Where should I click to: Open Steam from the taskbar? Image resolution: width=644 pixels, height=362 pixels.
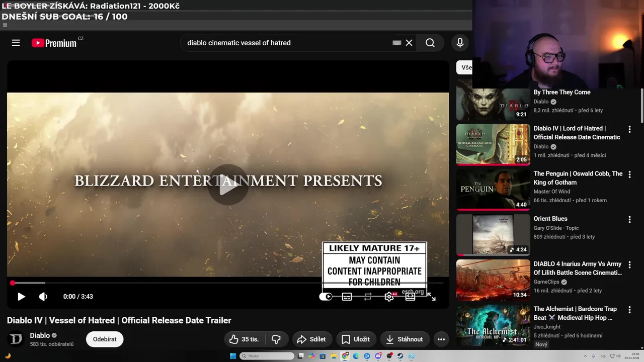tap(400, 356)
